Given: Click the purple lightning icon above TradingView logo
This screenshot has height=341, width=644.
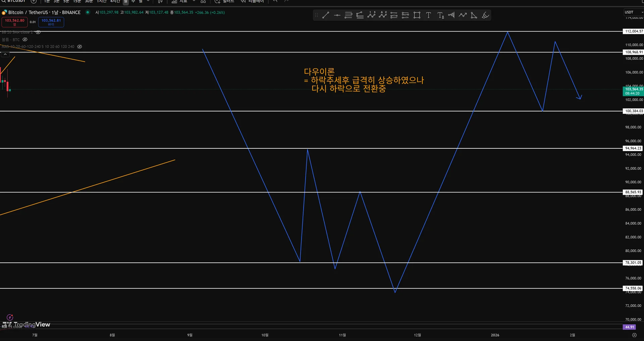Looking at the screenshot, I should click(x=10, y=317).
